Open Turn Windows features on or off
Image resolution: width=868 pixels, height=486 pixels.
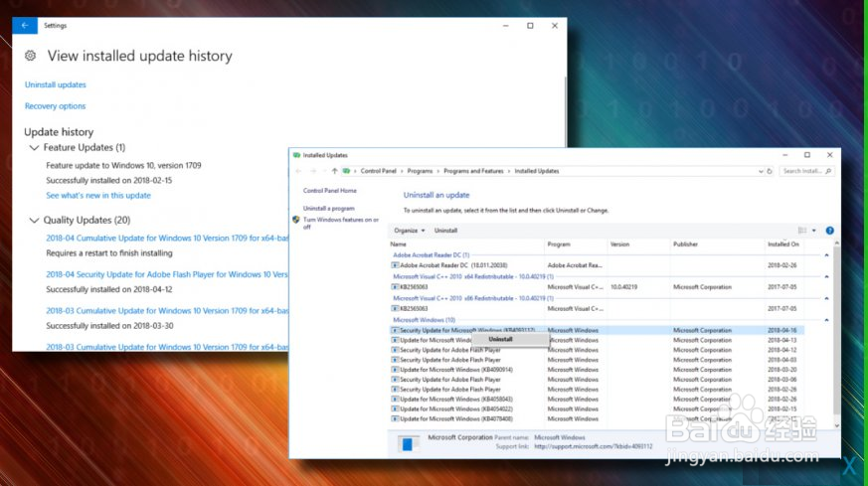(340, 223)
